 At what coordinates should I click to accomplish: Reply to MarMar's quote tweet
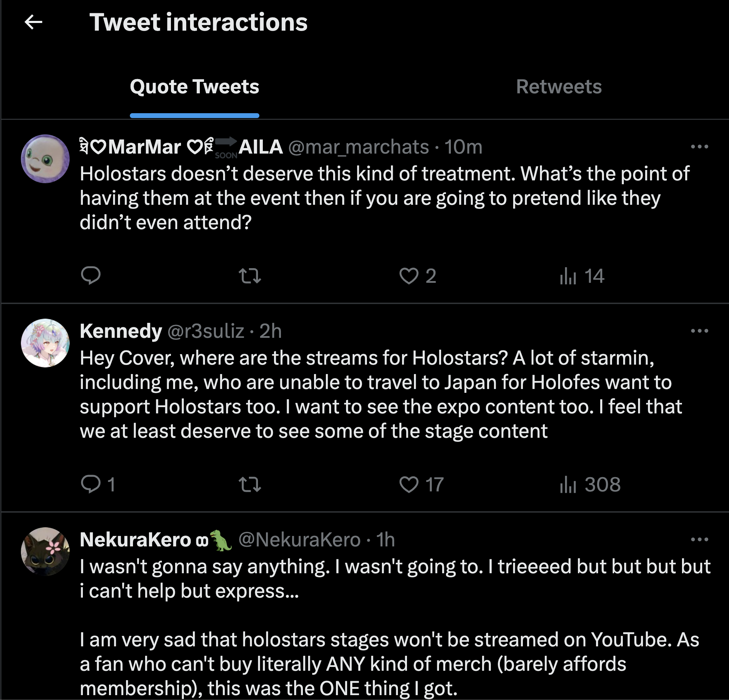pyautogui.click(x=91, y=276)
